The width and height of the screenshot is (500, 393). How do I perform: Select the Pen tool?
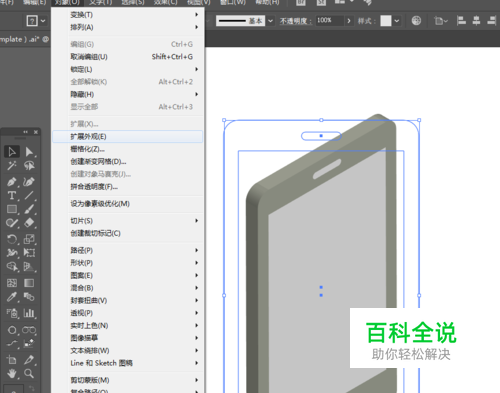pyautogui.click(x=12, y=182)
